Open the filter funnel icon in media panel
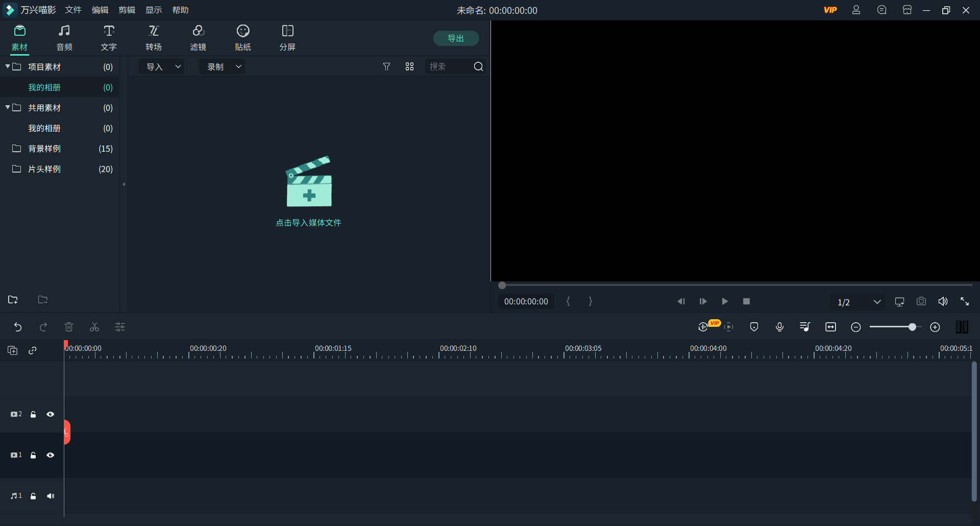The image size is (980, 526). pos(386,66)
